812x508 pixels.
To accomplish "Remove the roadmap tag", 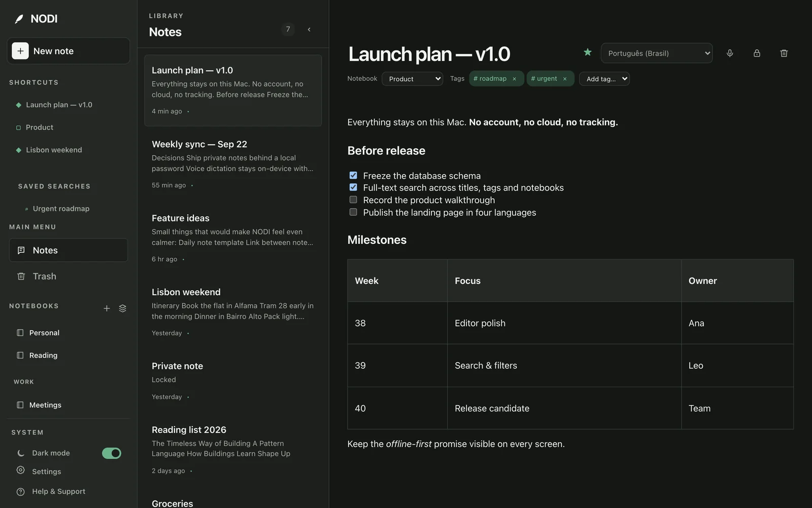I will coord(514,79).
